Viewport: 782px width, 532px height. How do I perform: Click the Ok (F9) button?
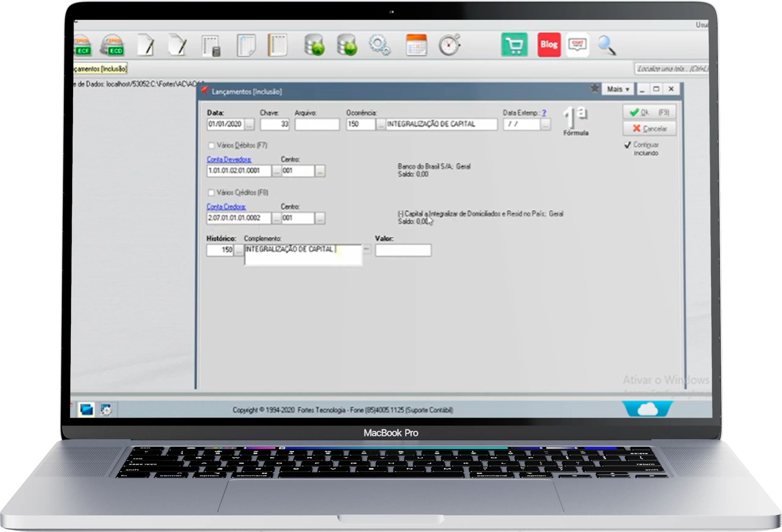click(649, 112)
